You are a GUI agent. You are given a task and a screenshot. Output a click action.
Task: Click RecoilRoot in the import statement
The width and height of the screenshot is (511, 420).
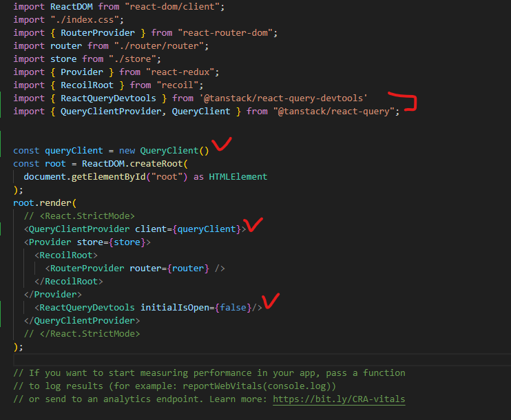[87, 85]
